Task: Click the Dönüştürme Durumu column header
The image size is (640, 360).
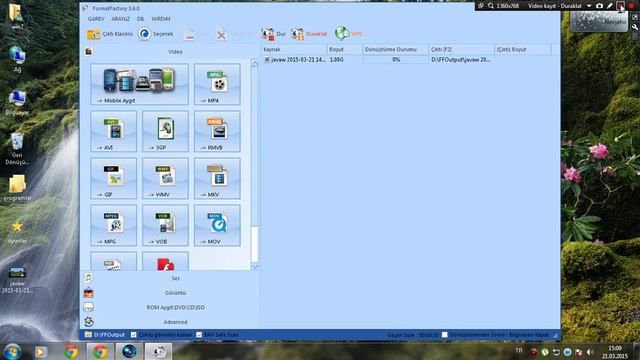Action: 395,49
